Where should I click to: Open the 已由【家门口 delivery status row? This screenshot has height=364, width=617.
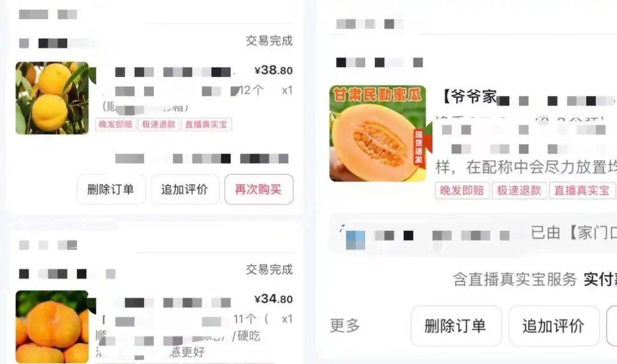(x=474, y=233)
